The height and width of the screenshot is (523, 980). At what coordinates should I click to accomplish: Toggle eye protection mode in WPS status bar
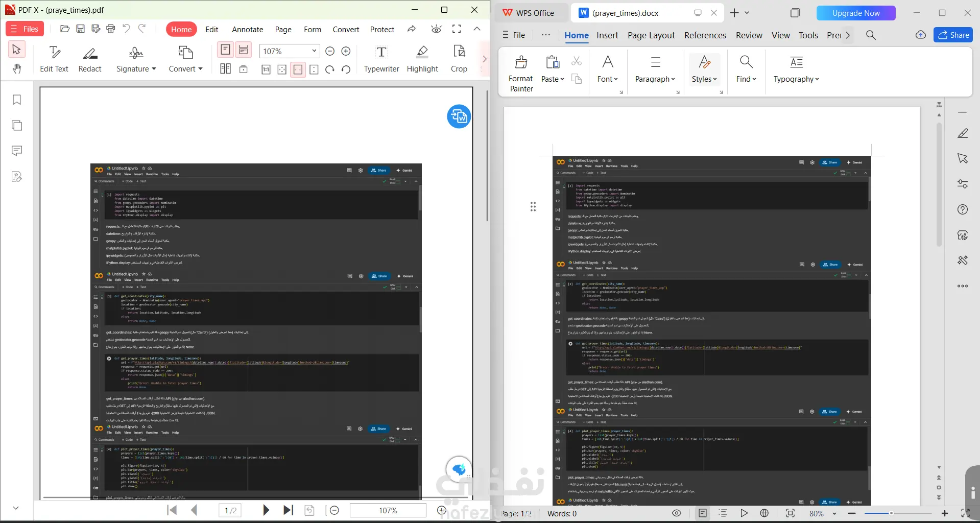click(677, 513)
